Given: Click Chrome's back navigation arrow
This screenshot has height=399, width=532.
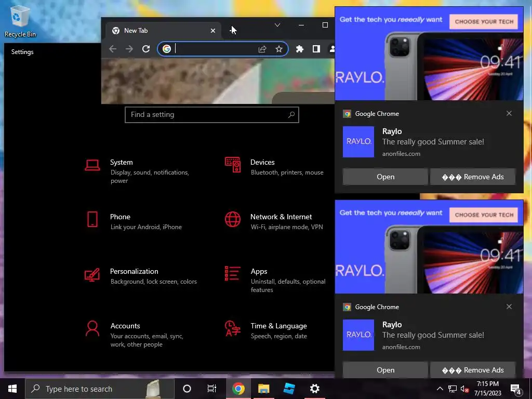Looking at the screenshot, I should coord(113,49).
